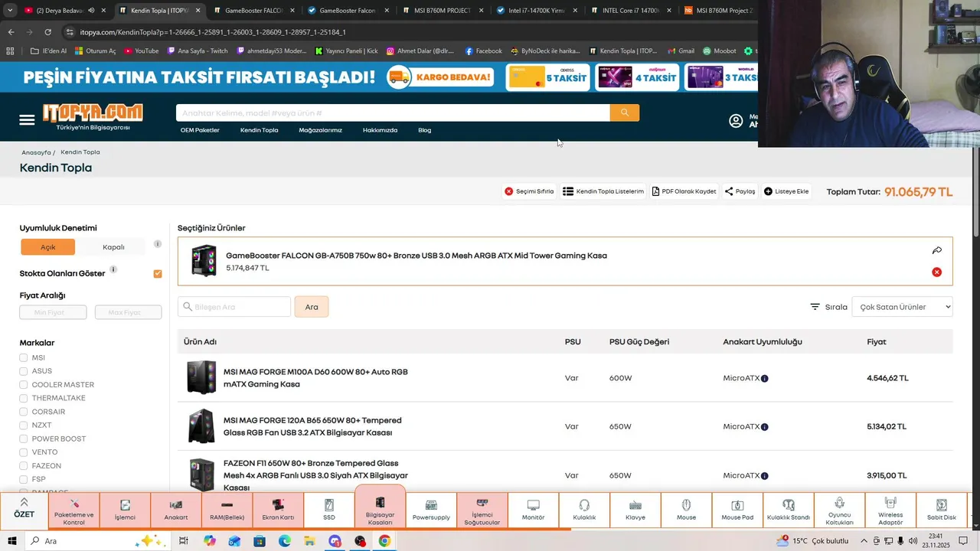Image resolution: width=980 pixels, height=551 pixels.
Task: Select the Sabit Disk category
Action: coord(942,510)
